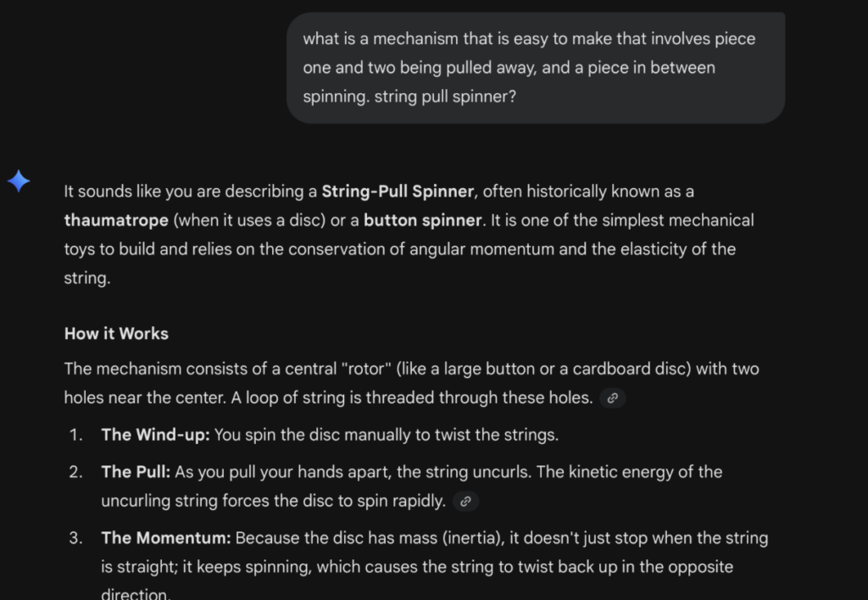
Task: Click the list number 1 marker
Action: click(x=75, y=435)
